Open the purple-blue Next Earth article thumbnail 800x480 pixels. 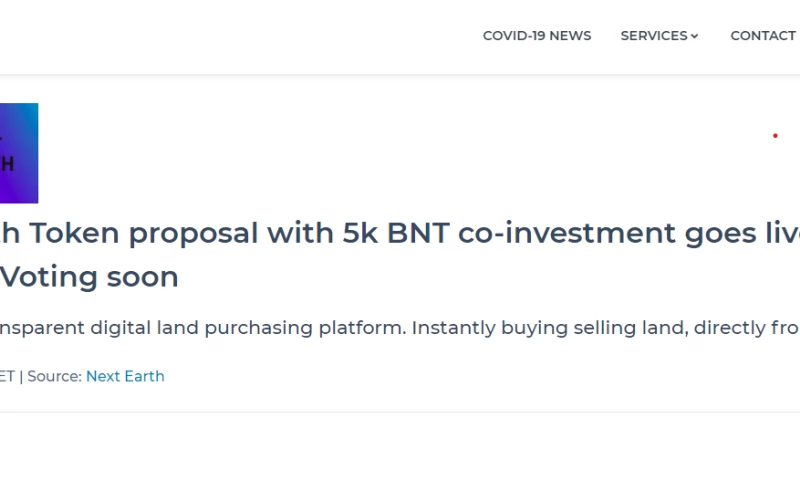pyautogui.click(x=19, y=153)
